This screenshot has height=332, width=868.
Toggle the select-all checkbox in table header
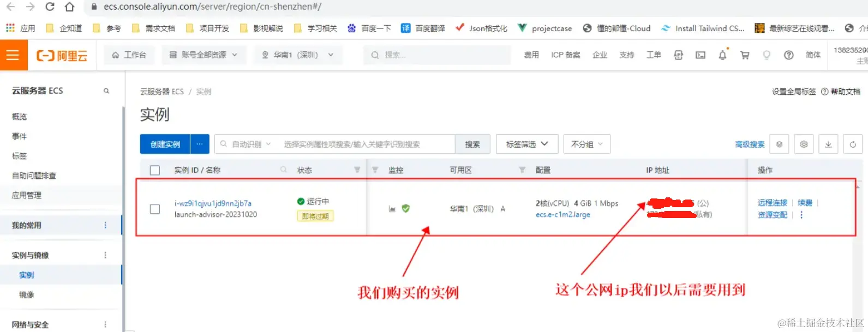click(155, 170)
